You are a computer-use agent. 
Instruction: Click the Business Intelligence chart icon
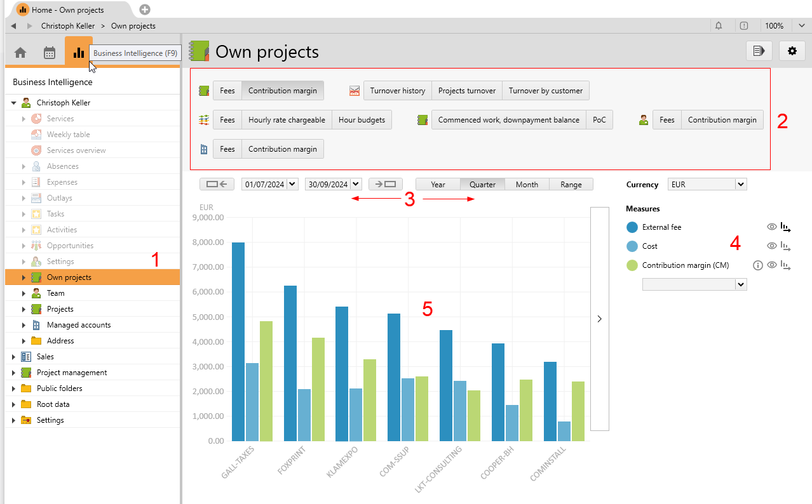pyautogui.click(x=79, y=53)
